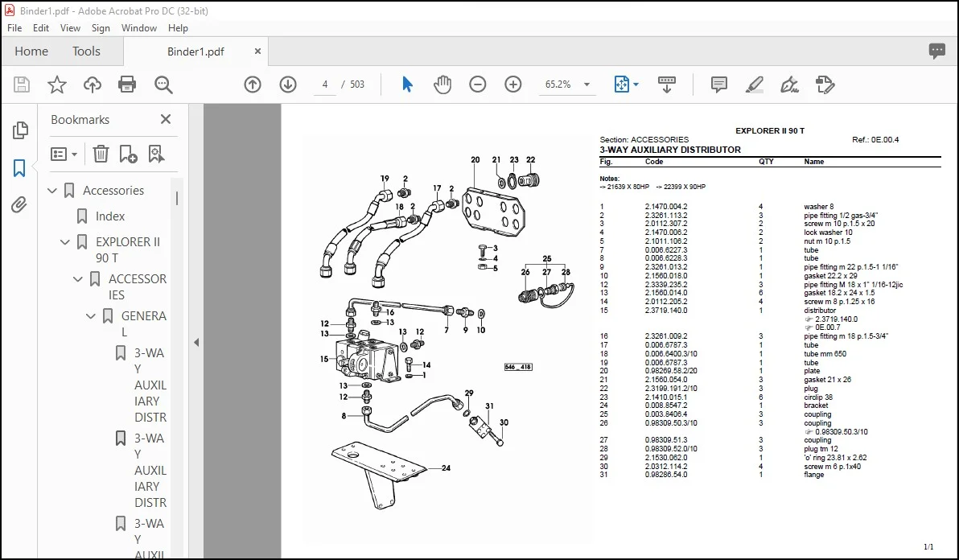The image size is (959, 560).
Task: Click part code 2.1470.004.2
Action: (x=666, y=207)
